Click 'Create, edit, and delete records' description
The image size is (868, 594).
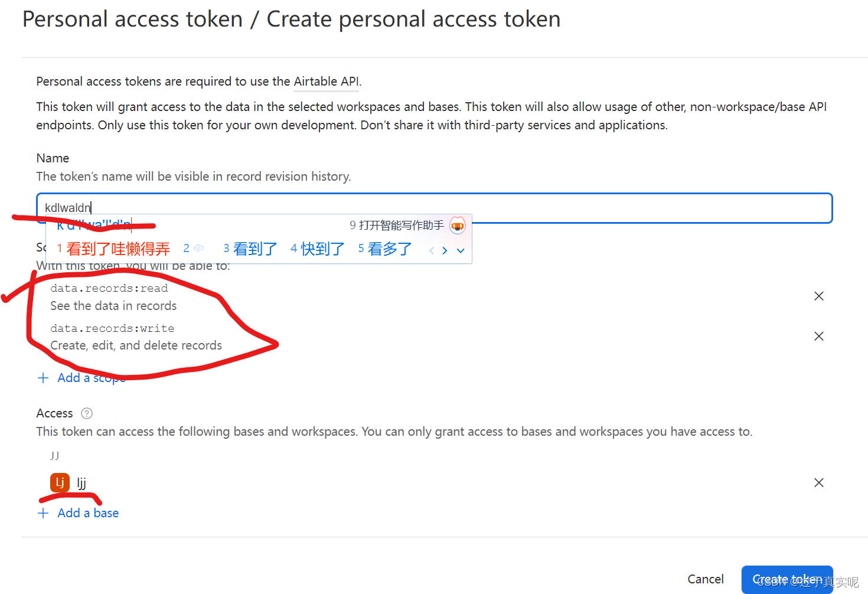pyautogui.click(x=136, y=345)
